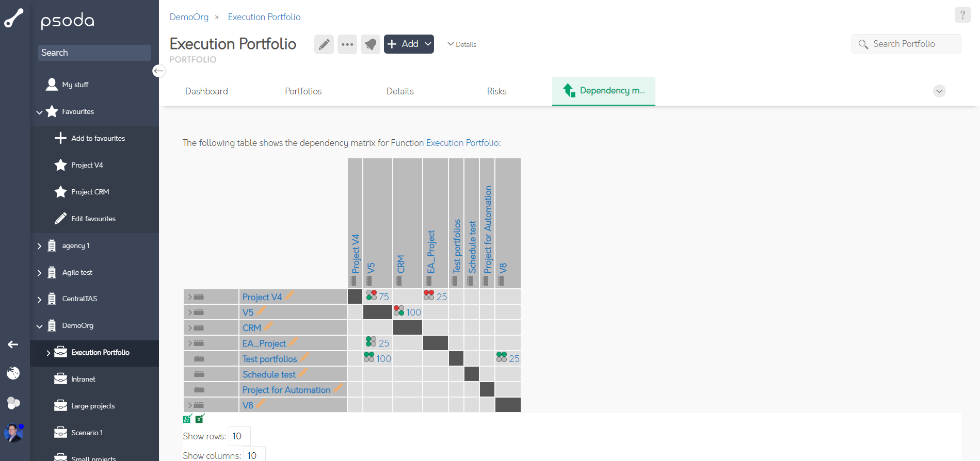Click the Project V4 favourite star icon
This screenshot has height=461, width=980.
(x=60, y=165)
